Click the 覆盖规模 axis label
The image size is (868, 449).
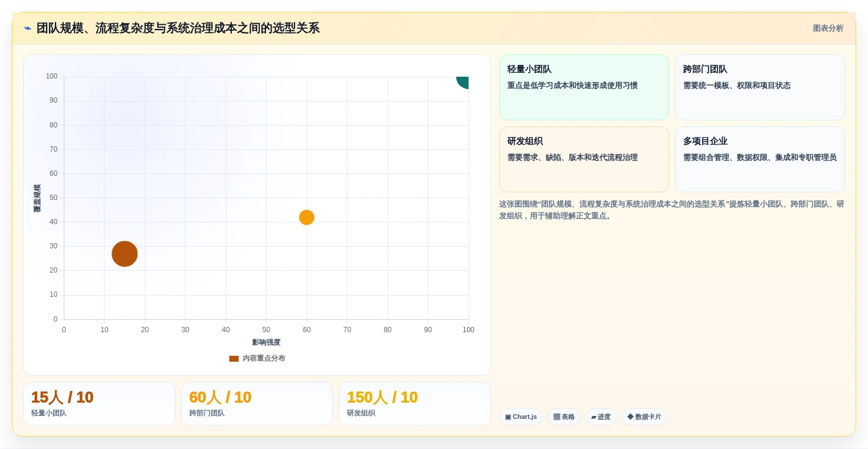[37, 198]
